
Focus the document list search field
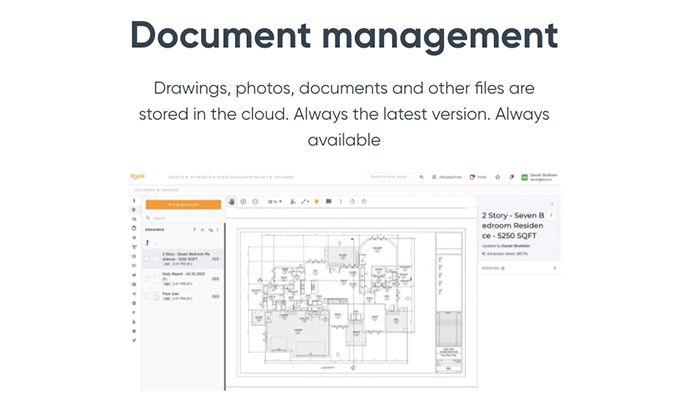coord(183,218)
